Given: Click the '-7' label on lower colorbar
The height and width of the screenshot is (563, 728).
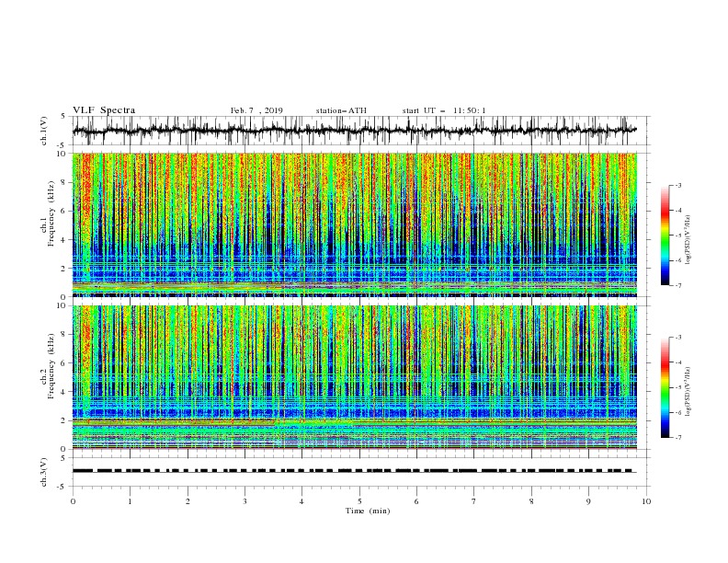Looking at the screenshot, I should pos(678,437).
